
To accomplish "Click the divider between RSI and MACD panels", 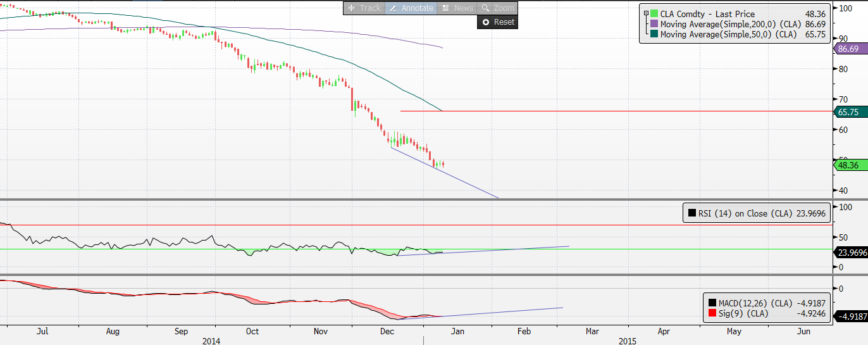I will 418,275.
